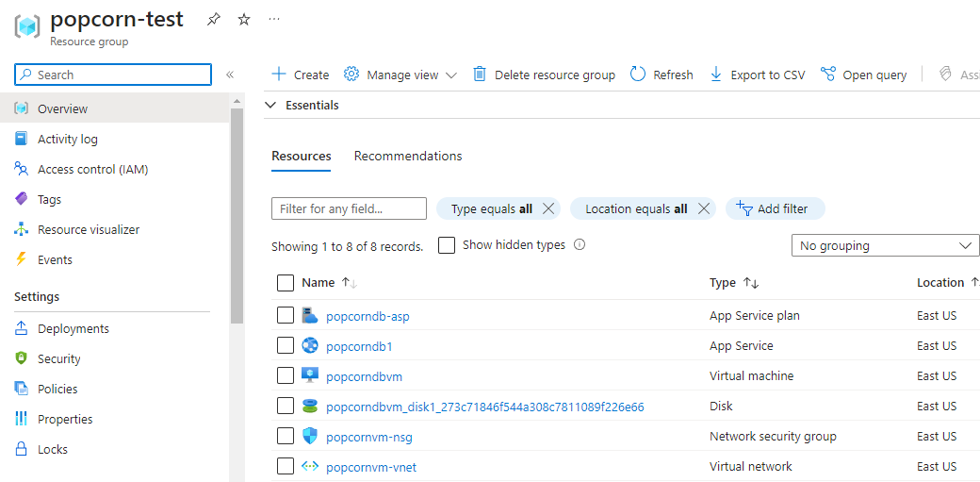Click the App Service globe icon for popcorndb1
980x482 pixels.
click(310, 345)
